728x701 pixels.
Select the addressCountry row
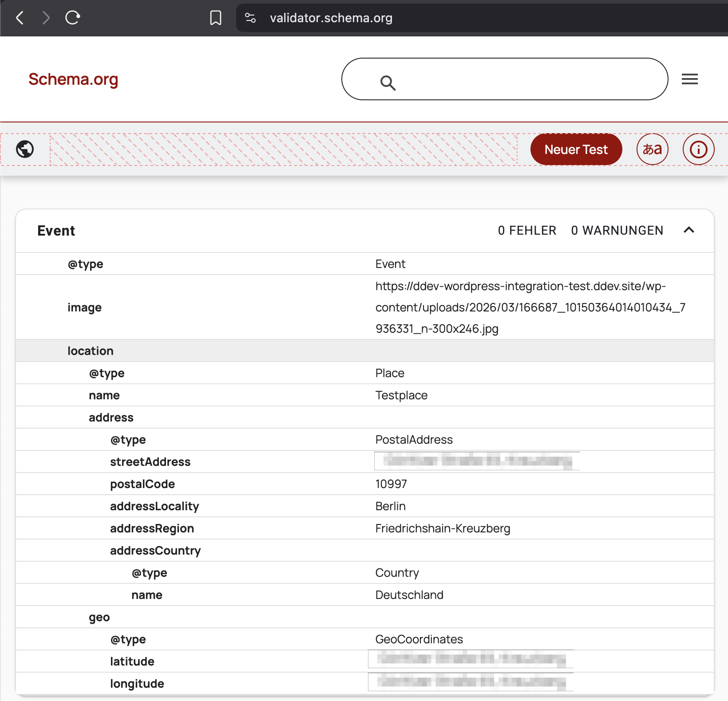[155, 551]
